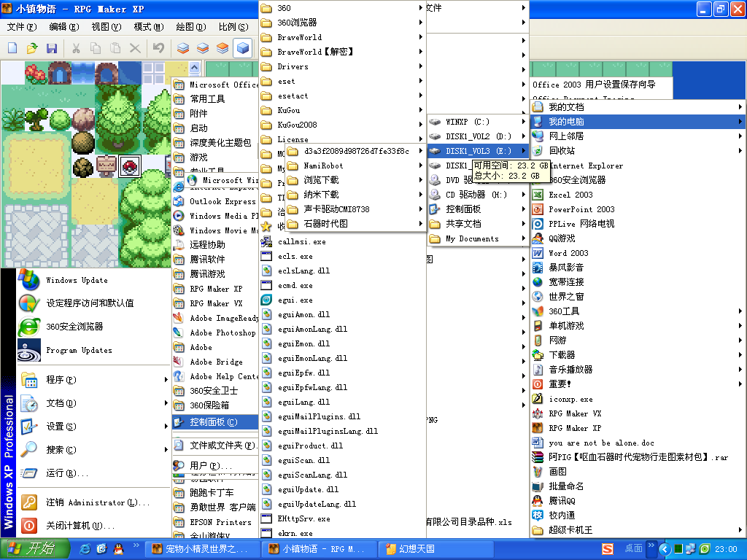Click the New project toolbar icon
The width and height of the screenshot is (747, 560).
click(13, 48)
